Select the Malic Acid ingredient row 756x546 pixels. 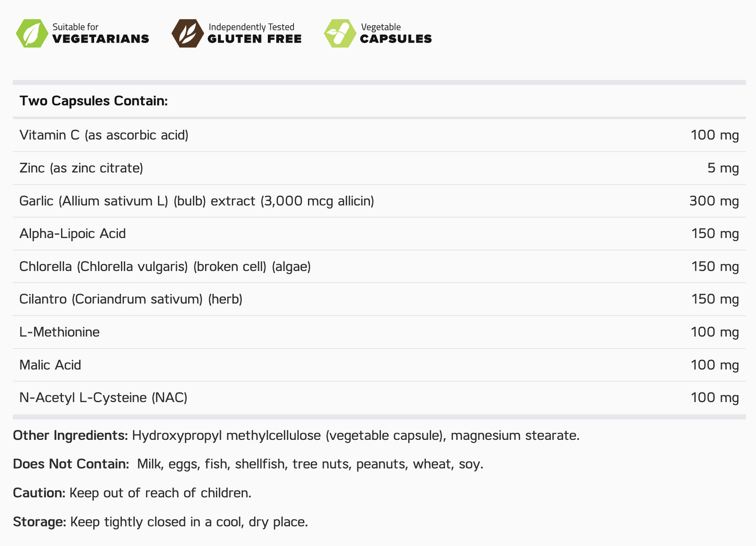[x=50, y=365]
